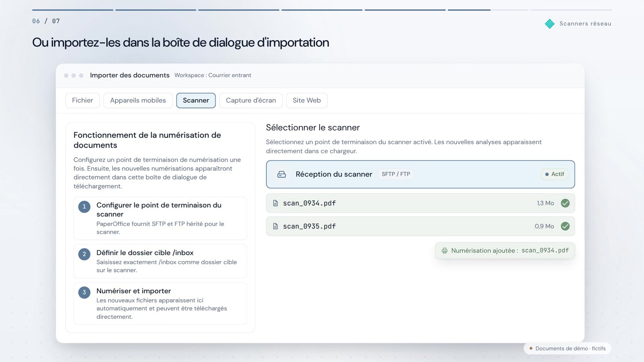Click the scan_0934.pdf file icon
Screen dimensions: 644x362
[275, 203]
